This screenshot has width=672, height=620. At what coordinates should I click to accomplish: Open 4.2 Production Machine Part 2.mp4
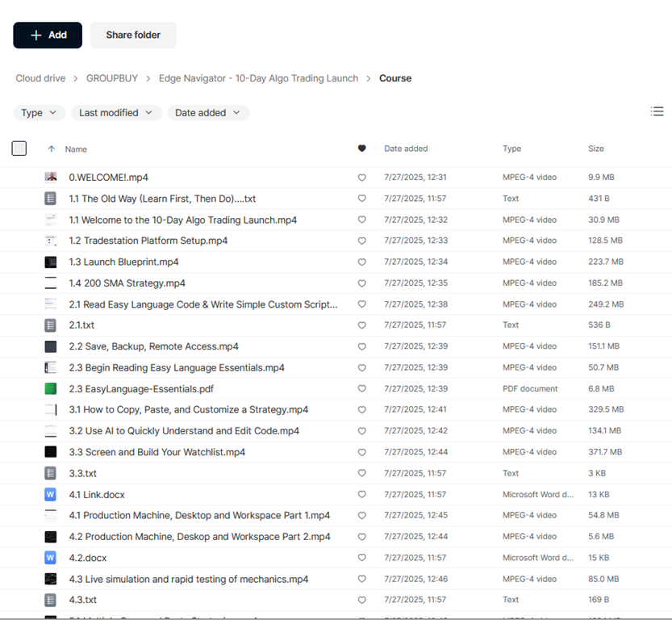(x=200, y=537)
